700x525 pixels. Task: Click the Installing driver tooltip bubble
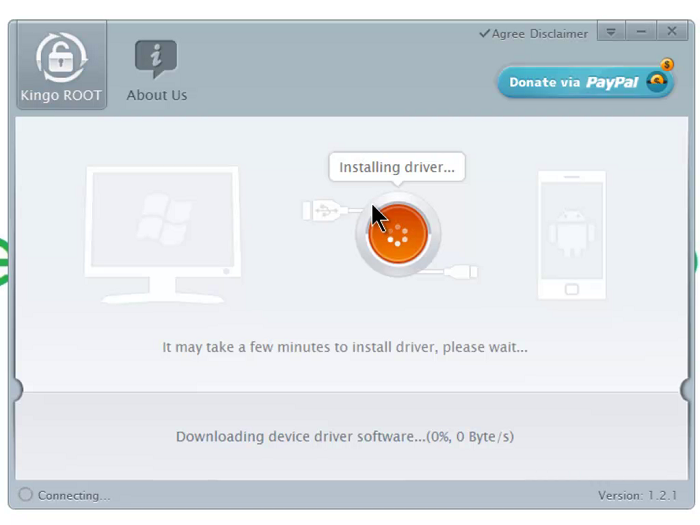click(x=396, y=167)
